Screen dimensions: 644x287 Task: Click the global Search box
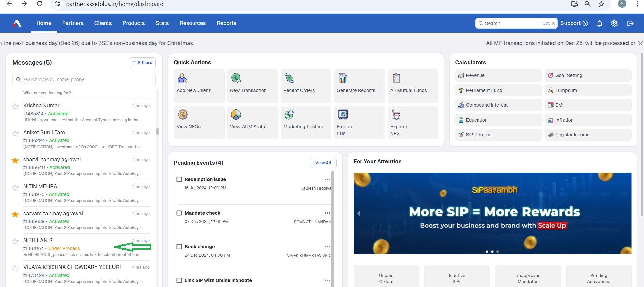pyautogui.click(x=516, y=23)
